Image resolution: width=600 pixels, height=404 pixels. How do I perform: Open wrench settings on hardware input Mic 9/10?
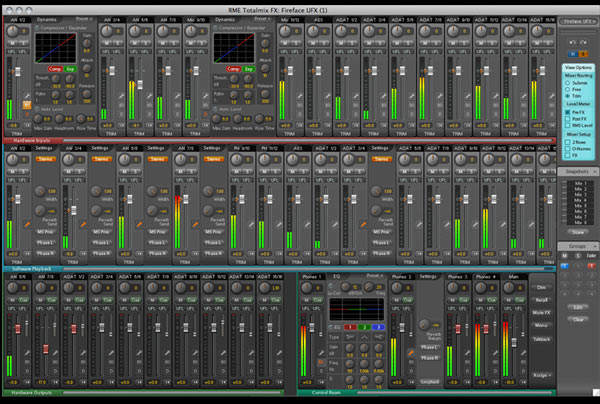(205, 96)
